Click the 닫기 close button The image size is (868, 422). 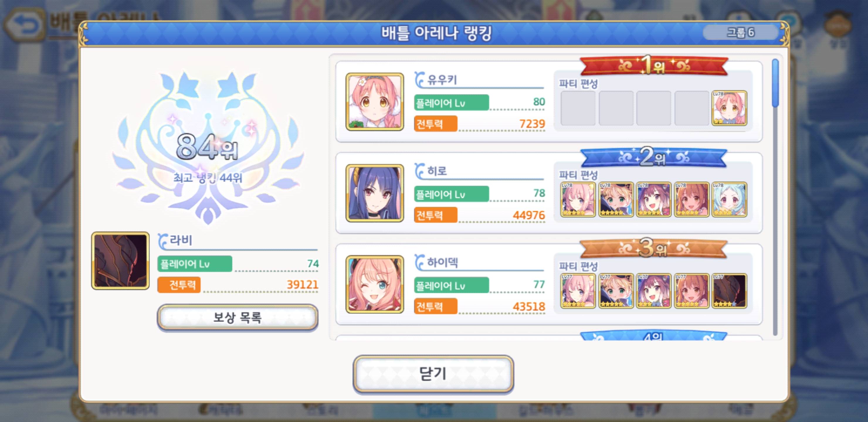[433, 374]
